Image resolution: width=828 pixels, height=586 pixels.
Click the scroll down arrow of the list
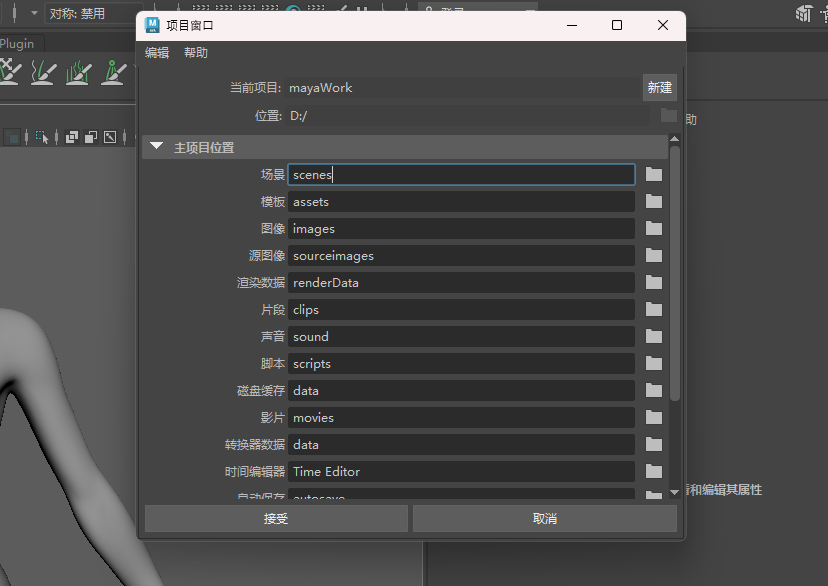pyautogui.click(x=674, y=492)
